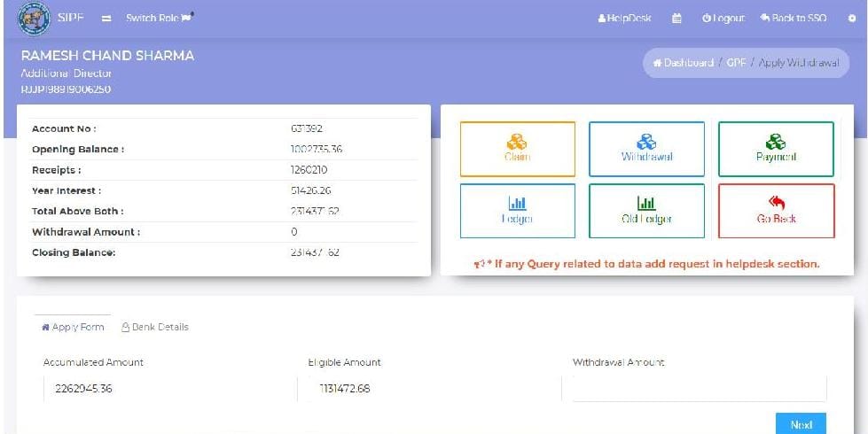Select account number value 631392
Image resolution: width=868 pixels, height=434 pixels.
[x=307, y=128]
